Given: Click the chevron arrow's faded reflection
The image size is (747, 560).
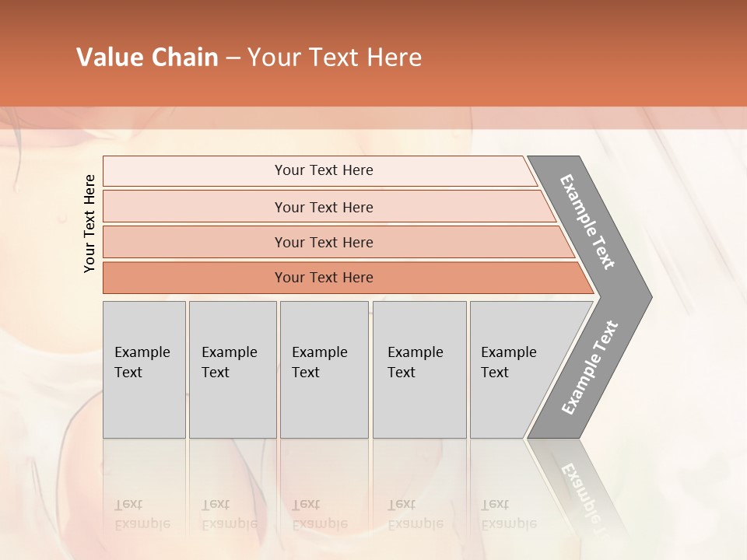Looking at the screenshot, I should pyautogui.click(x=581, y=488).
